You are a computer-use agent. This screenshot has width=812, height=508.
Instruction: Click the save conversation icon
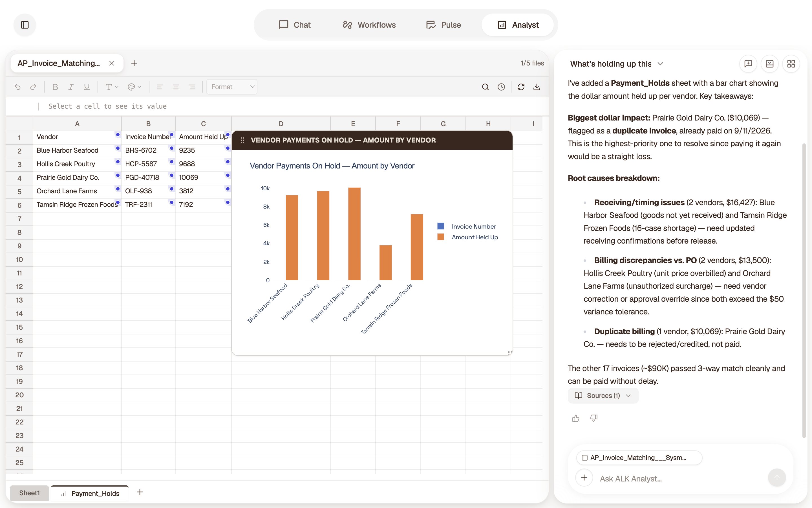point(769,64)
